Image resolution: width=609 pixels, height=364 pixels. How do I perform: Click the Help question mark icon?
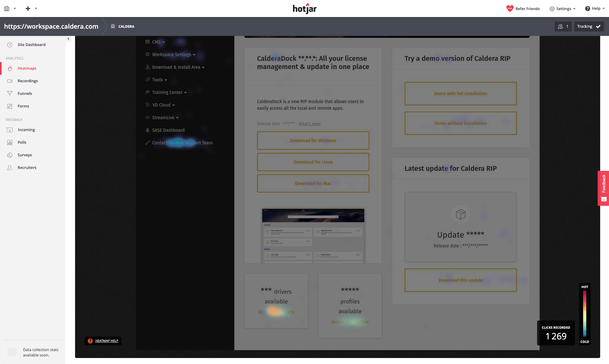588,9
